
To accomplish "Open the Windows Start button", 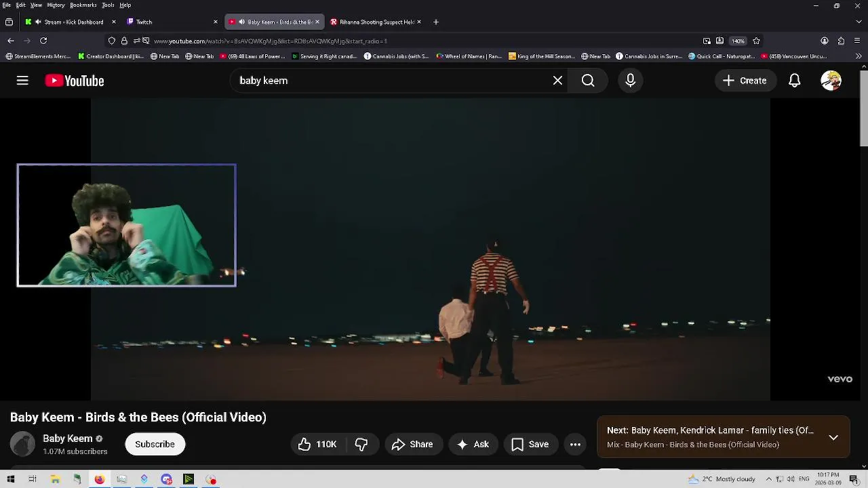I will tap(10, 479).
